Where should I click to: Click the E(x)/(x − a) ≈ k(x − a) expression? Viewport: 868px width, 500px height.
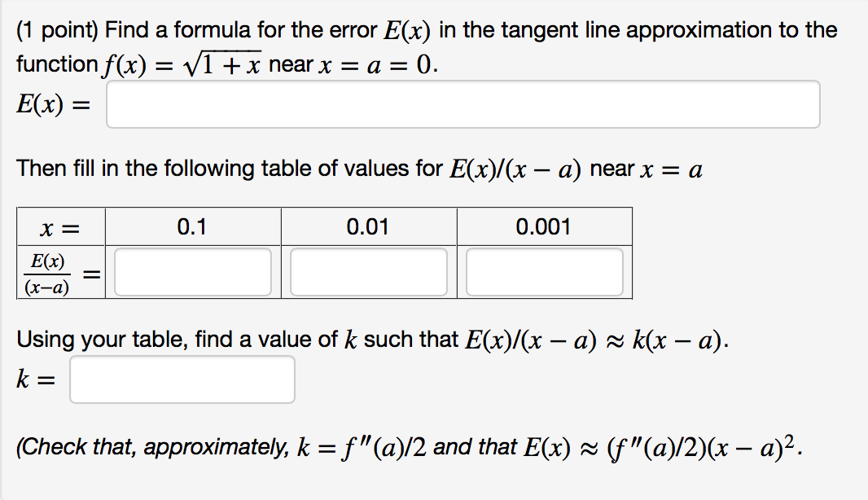pyautogui.click(x=570, y=339)
